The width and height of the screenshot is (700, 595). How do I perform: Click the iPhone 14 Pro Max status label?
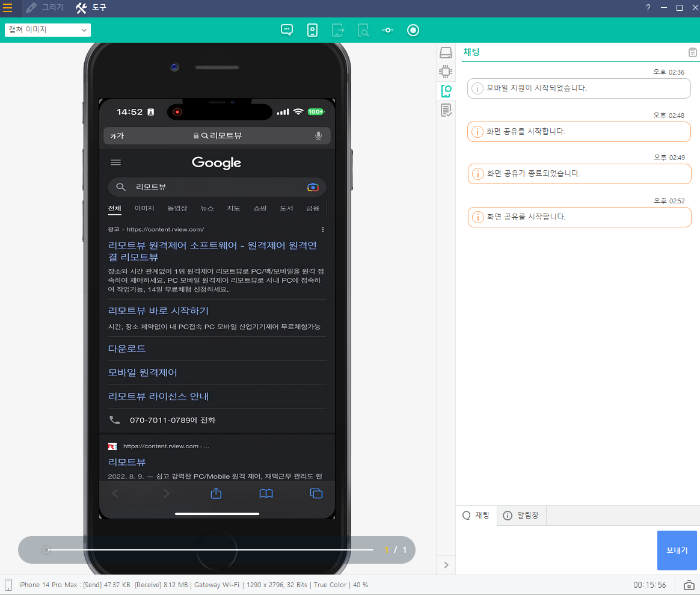(48, 585)
